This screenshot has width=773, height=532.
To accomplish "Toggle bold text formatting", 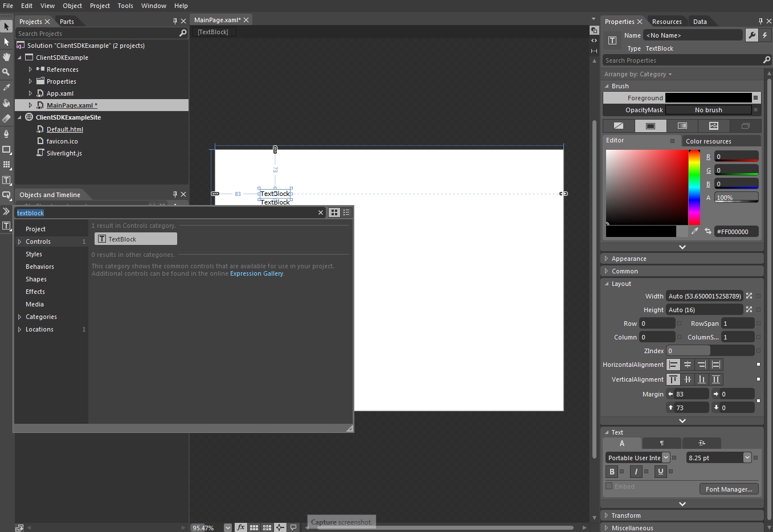I will click(x=611, y=472).
